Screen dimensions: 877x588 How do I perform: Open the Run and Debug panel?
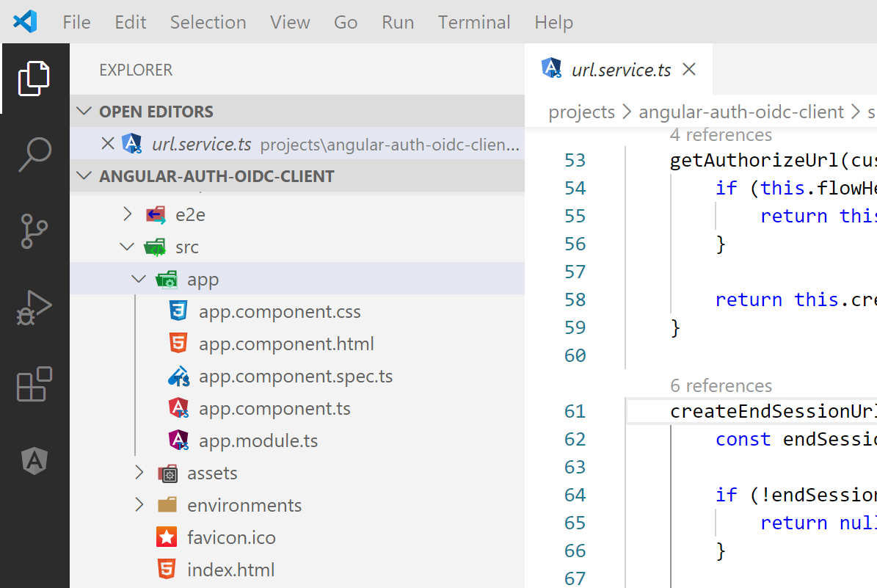point(35,308)
